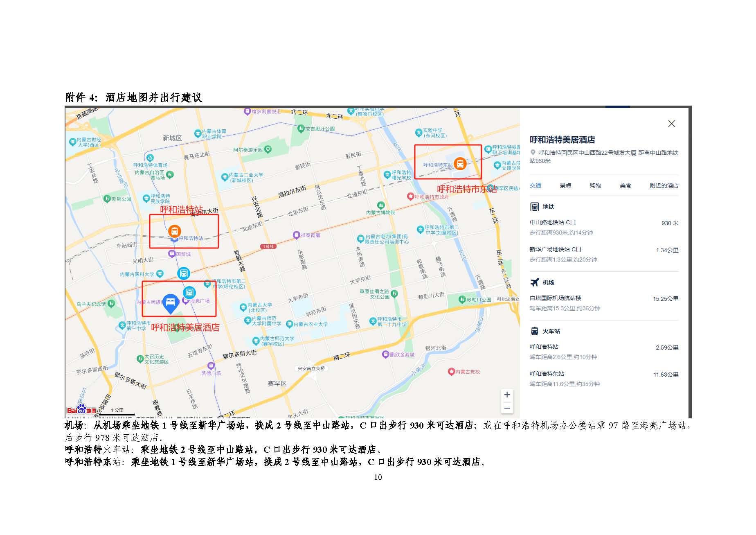Select the 呼和浩特东站 railway entry
The height and width of the screenshot is (535, 756).
(547, 374)
